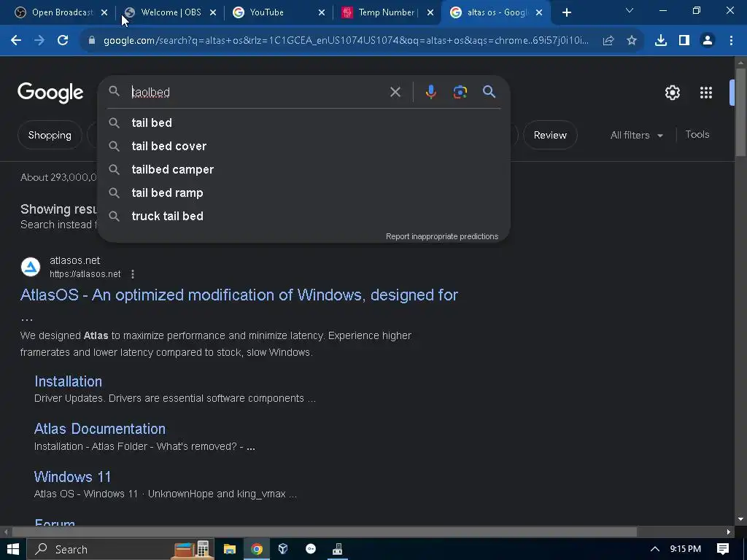Choose the 'tailbed camper' suggestion

tap(303, 169)
